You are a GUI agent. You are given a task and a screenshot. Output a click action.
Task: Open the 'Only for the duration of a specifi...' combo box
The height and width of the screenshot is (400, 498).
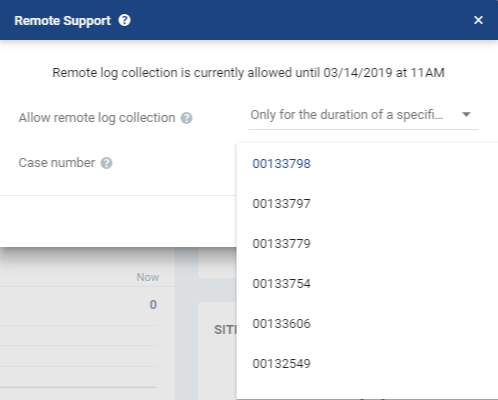coord(363,115)
